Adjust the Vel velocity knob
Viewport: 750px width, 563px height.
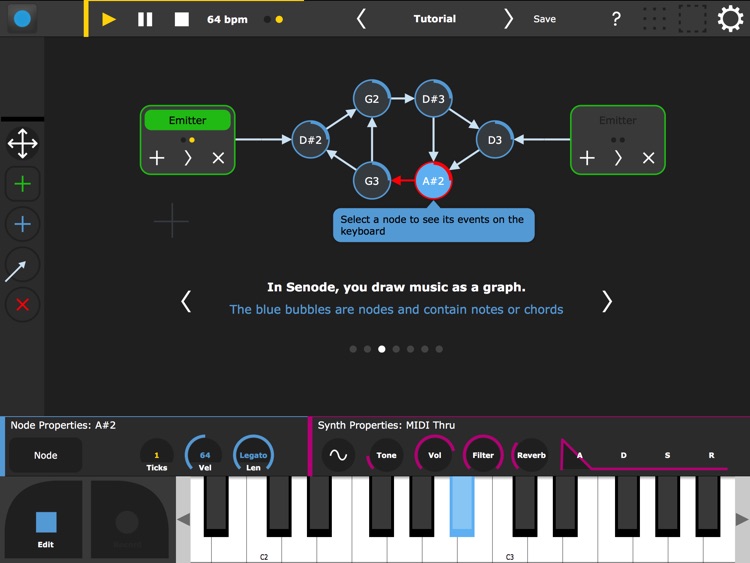coord(205,455)
